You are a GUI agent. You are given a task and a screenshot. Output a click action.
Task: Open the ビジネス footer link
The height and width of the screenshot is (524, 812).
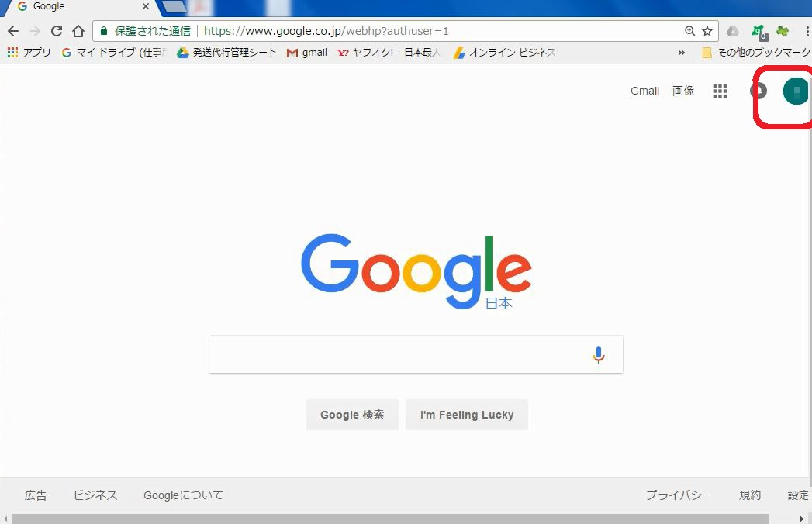click(x=95, y=495)
